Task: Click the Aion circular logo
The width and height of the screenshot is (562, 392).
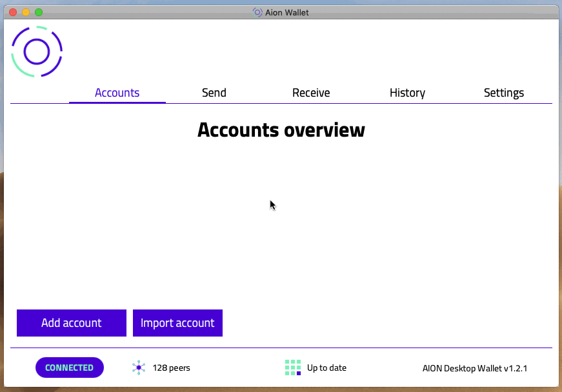Action: pos(37,52)
